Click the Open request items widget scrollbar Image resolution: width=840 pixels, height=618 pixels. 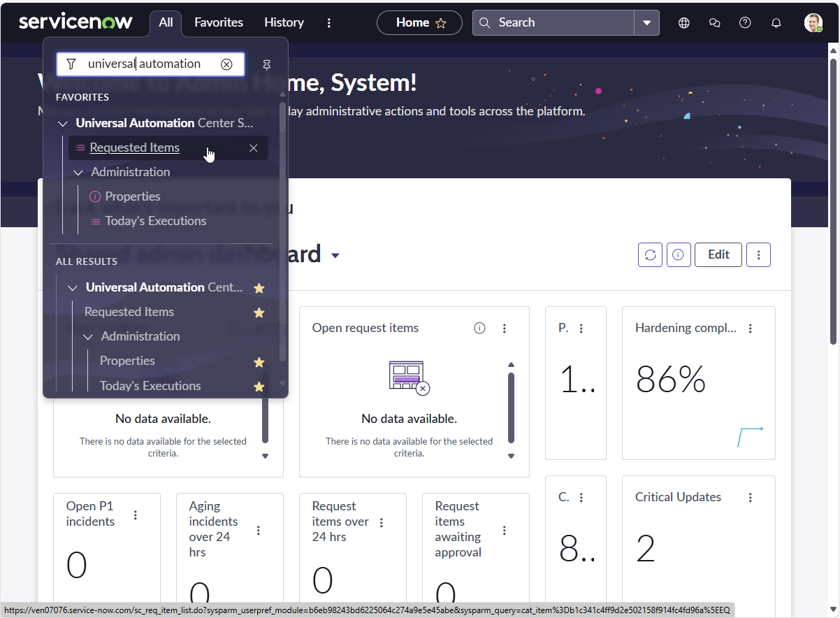(x=511, y=408)
